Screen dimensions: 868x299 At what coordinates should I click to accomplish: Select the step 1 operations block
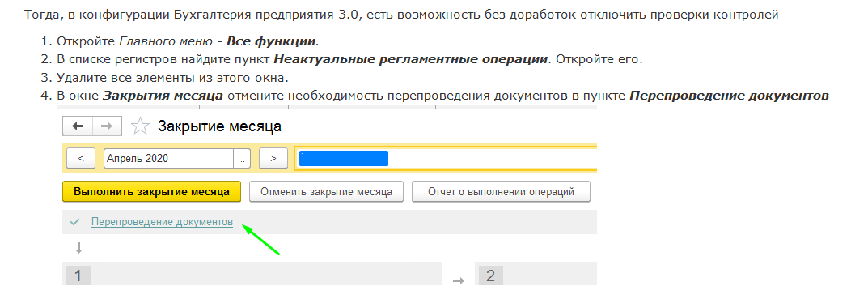252,274
